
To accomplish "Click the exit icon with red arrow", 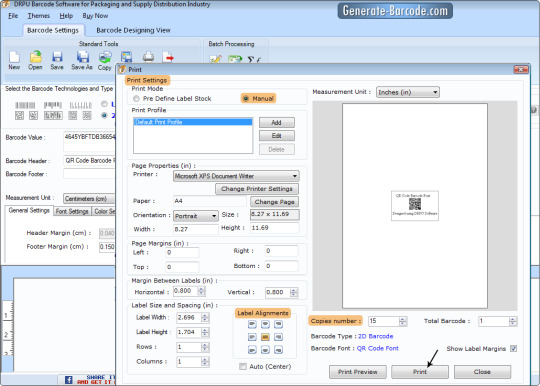I will [168, 57].
